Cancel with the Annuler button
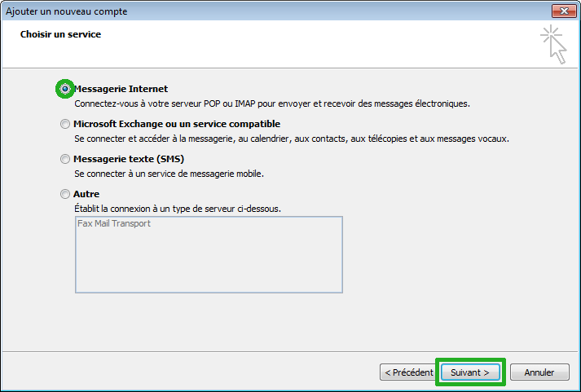This screenshot has height=392, width=581. [539, 372]
